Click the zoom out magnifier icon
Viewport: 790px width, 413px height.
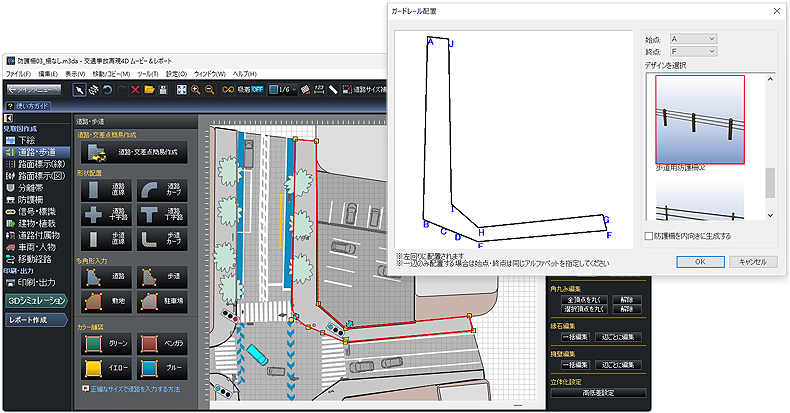pos(210,89)
